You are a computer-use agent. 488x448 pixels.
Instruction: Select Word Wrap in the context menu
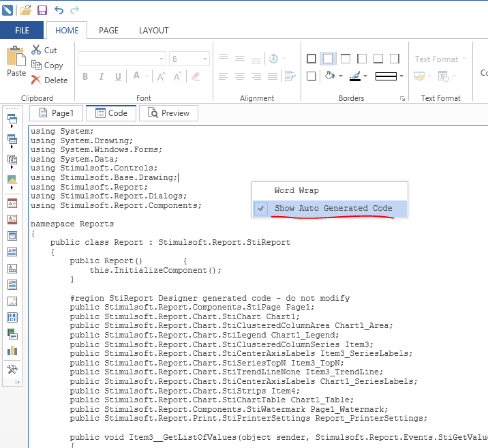330,190
